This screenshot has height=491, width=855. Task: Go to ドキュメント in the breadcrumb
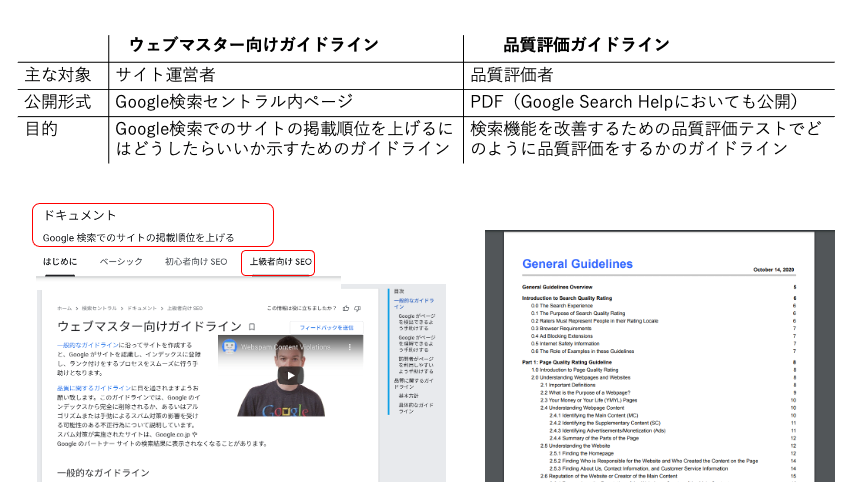point(142,308)
